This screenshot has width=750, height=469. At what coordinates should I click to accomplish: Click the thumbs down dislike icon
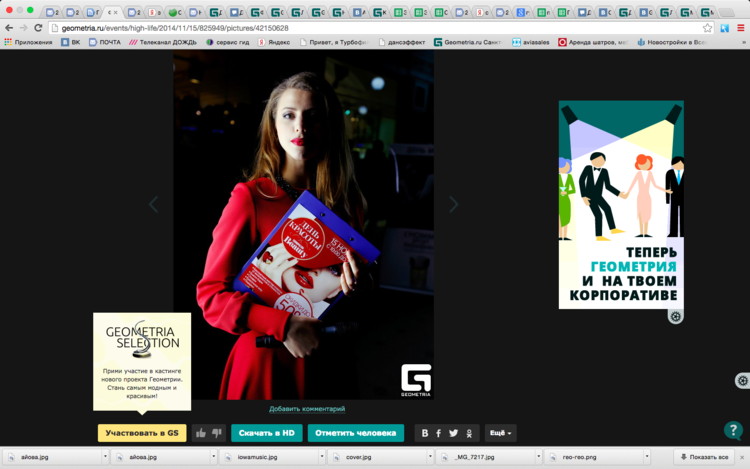click(217, 433)
